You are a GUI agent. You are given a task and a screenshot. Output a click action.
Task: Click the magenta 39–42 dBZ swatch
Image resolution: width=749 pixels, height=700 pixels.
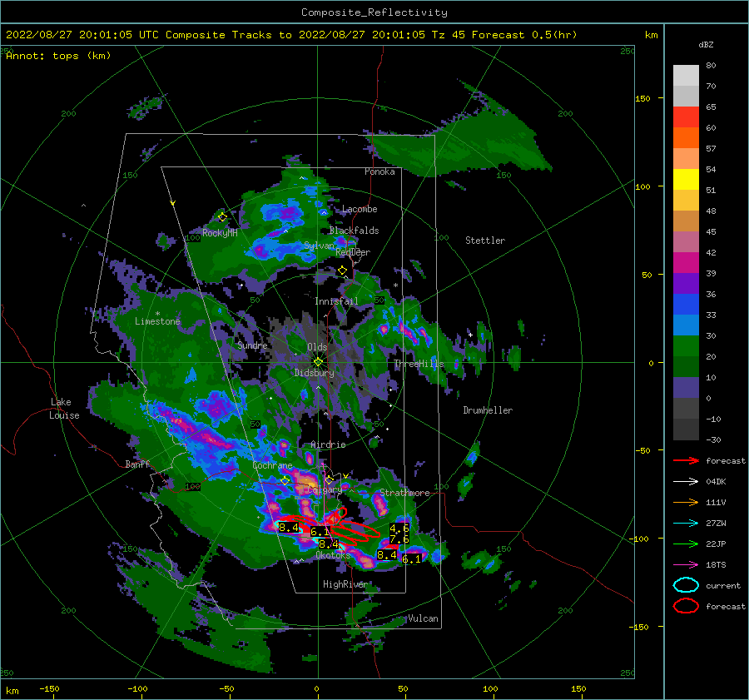(686, 263)
